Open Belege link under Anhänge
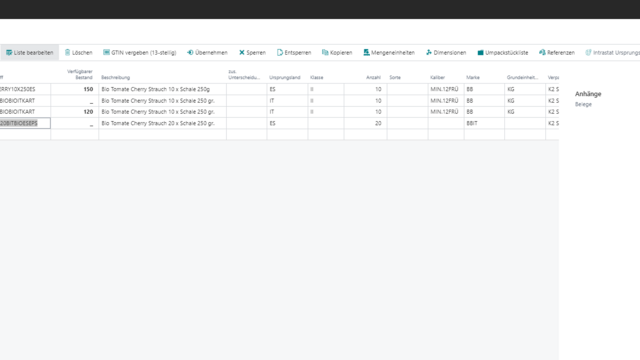 pos(583,104)
